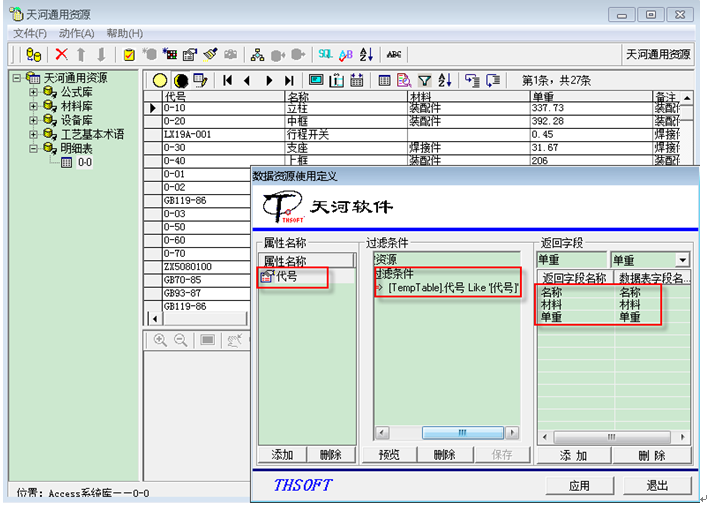The image size is (714, 507).
Task: Click the data table's scroll up arrow
Action: point(687,98)
